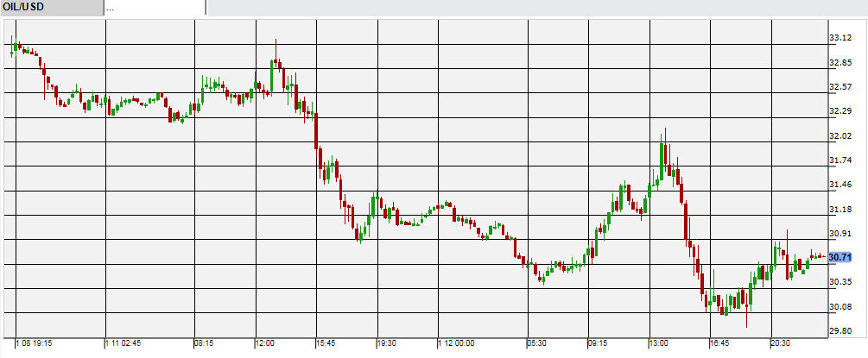Select the 1 11 02:45 time label

[x=124, y=342]
